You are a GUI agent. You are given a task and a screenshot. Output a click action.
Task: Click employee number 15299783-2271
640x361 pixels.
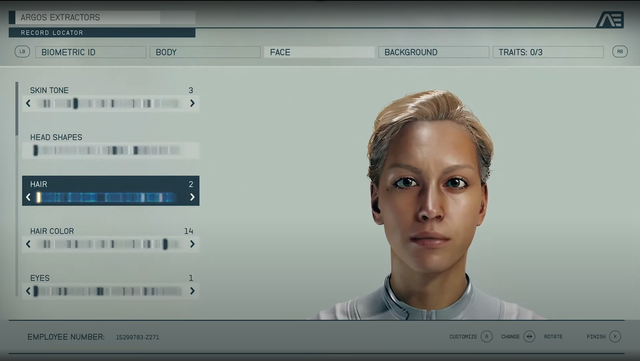pyautogui.click(x=138, y=337)
